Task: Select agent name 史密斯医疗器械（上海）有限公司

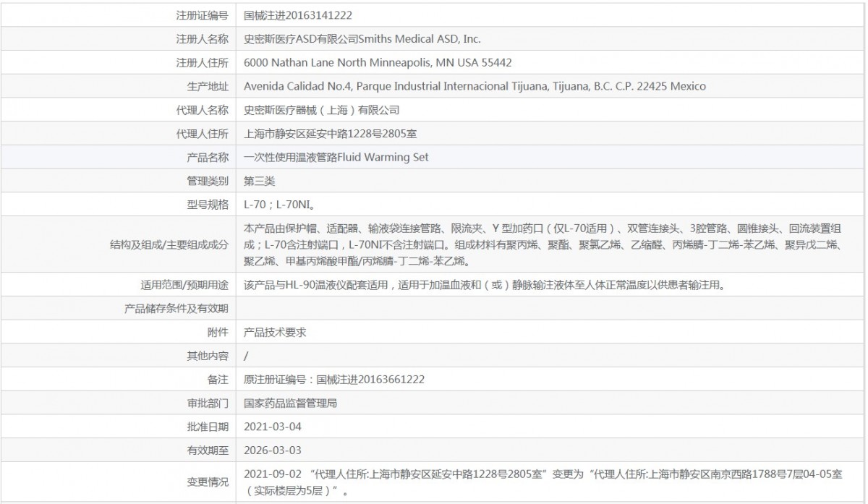Action: point(322,110)
